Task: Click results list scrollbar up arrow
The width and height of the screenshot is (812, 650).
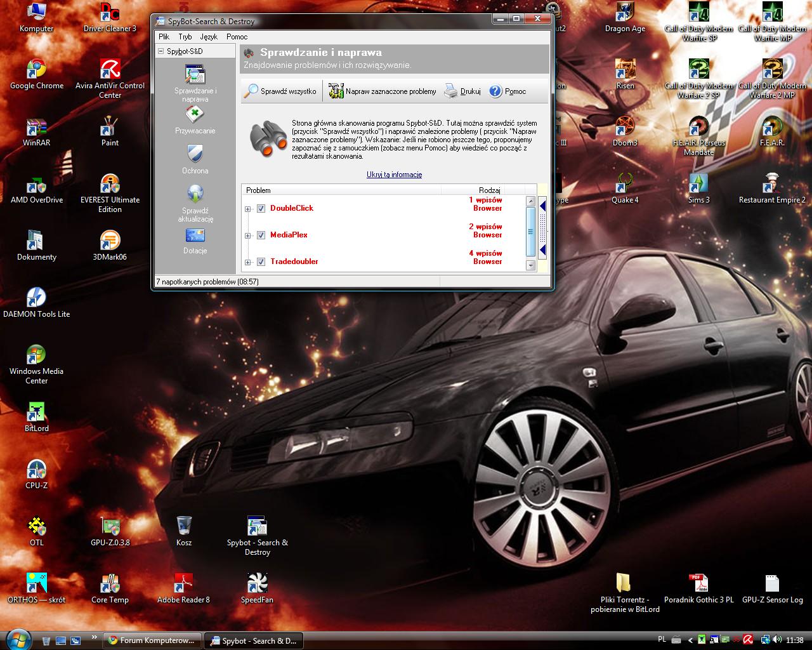Action: point(531,201)
